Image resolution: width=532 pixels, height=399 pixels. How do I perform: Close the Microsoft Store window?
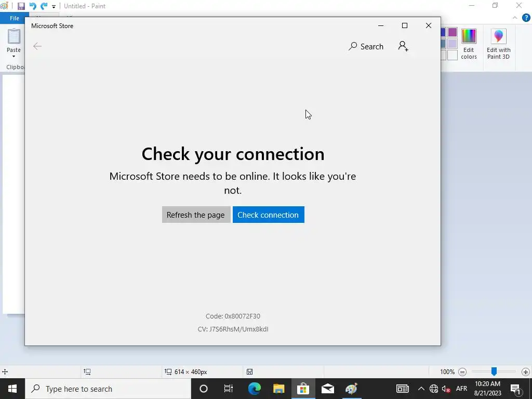429,26
